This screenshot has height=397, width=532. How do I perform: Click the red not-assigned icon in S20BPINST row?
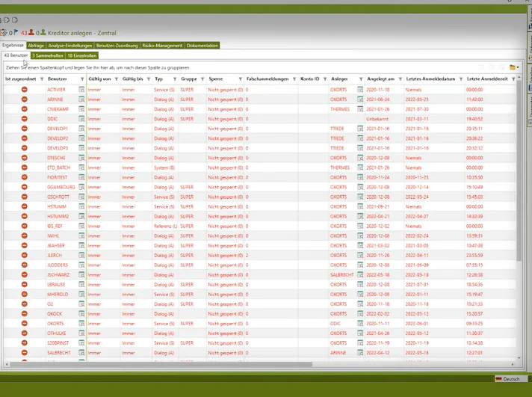25,342
